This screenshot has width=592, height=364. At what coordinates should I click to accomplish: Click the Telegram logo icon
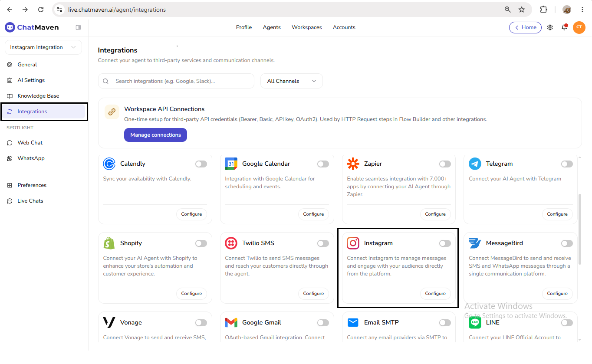click(x=475, y=164)
